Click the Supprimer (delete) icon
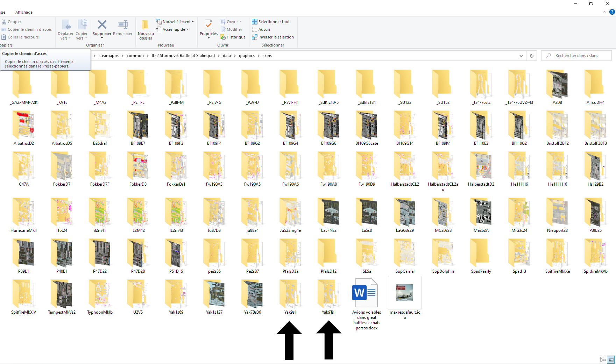 102,25
